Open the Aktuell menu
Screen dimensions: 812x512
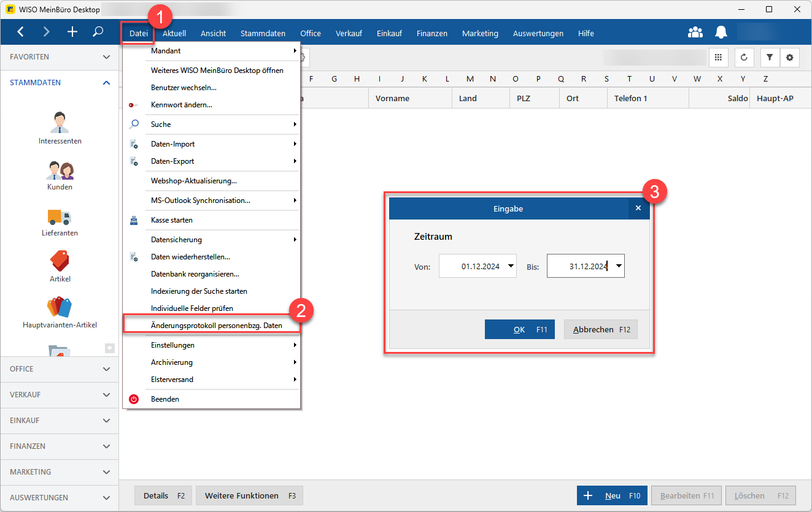tap(174, 33)
